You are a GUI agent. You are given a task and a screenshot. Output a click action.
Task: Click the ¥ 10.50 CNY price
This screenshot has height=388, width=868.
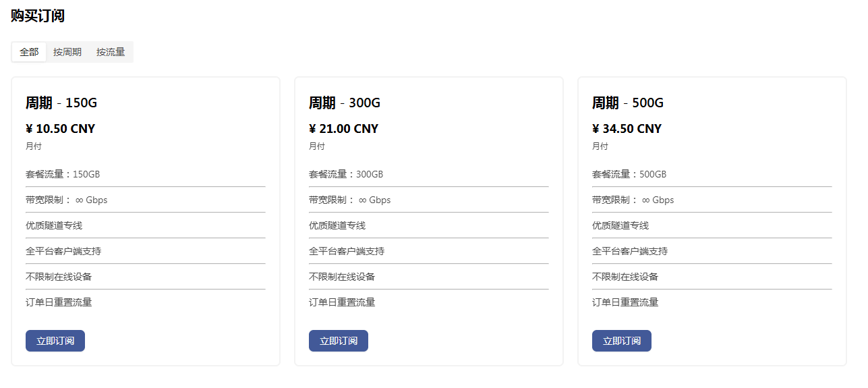61,129
